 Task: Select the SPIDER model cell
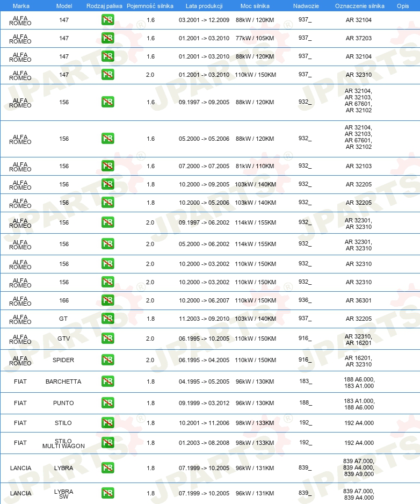(63, 360)
